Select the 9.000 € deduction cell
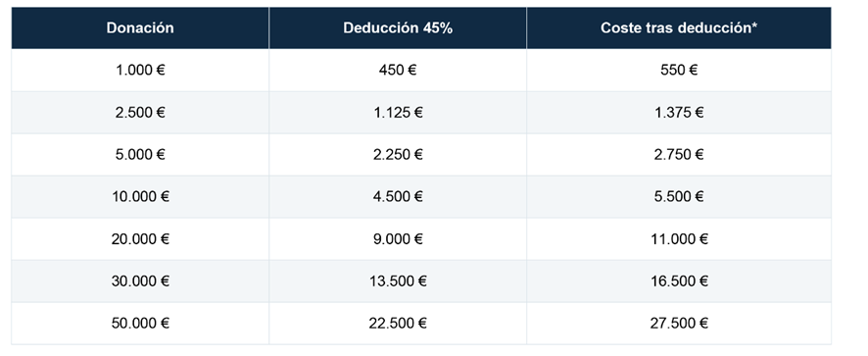The height and width of the screenshot is (356, 868). tap(398, 239)
